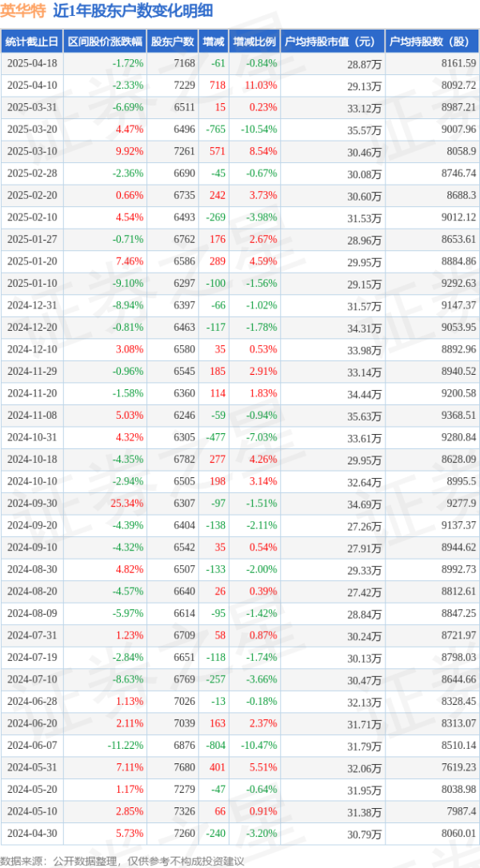Click the average shares value 8161.59
This screenshot has height=868, width=480.
(x=459, y=63)
